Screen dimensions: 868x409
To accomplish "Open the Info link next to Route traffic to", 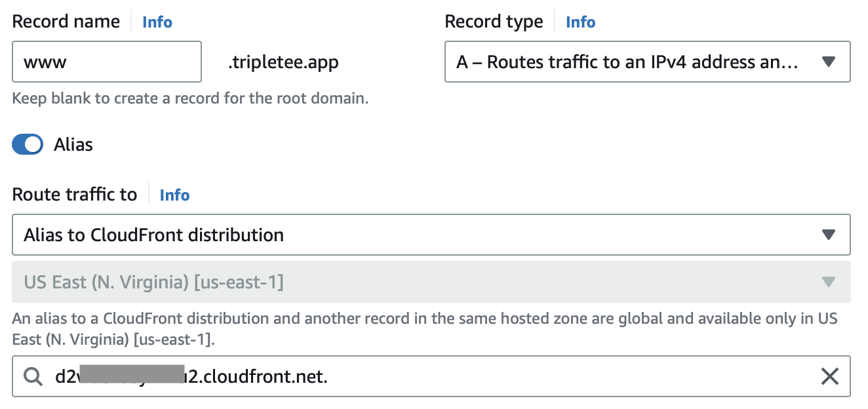I will pos(174,195).
